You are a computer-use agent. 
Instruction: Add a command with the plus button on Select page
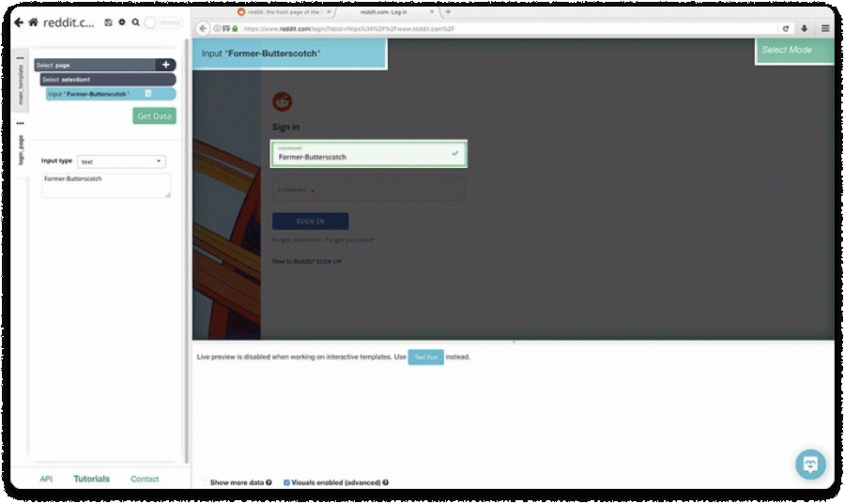(165, 65)
